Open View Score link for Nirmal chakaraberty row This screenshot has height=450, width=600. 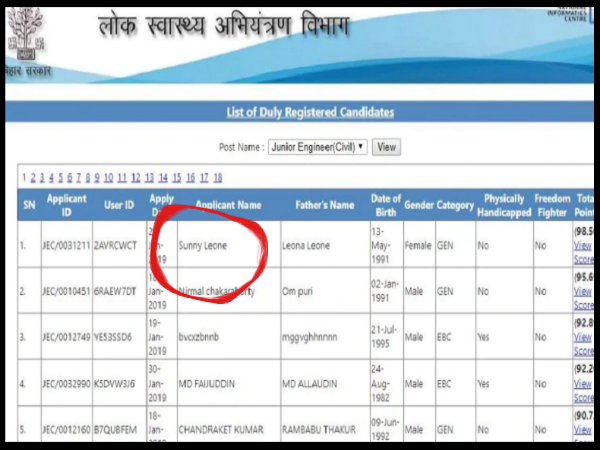tap(584, 298)
